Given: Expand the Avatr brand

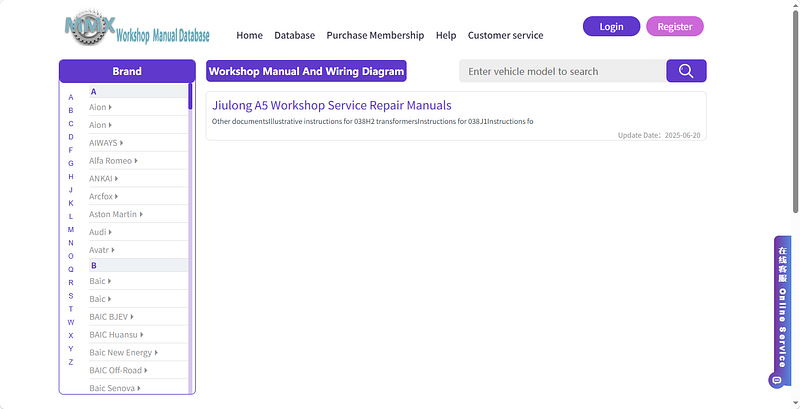Looking at the screenshot, I should 102,250.
